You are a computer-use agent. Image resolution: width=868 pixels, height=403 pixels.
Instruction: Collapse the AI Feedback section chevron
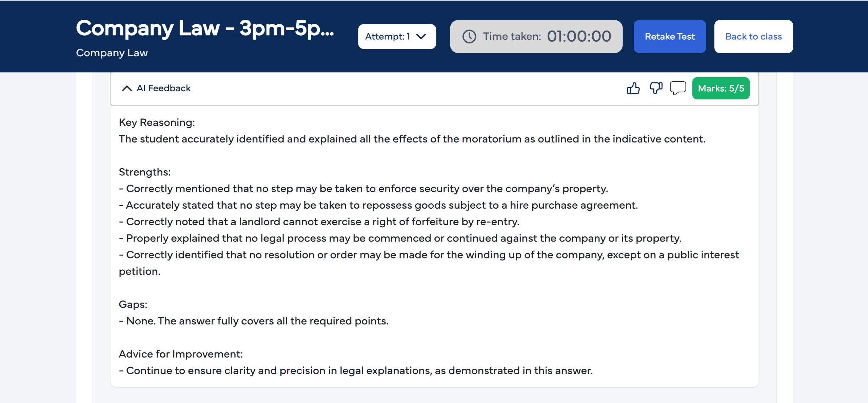(x=127, y=89)
